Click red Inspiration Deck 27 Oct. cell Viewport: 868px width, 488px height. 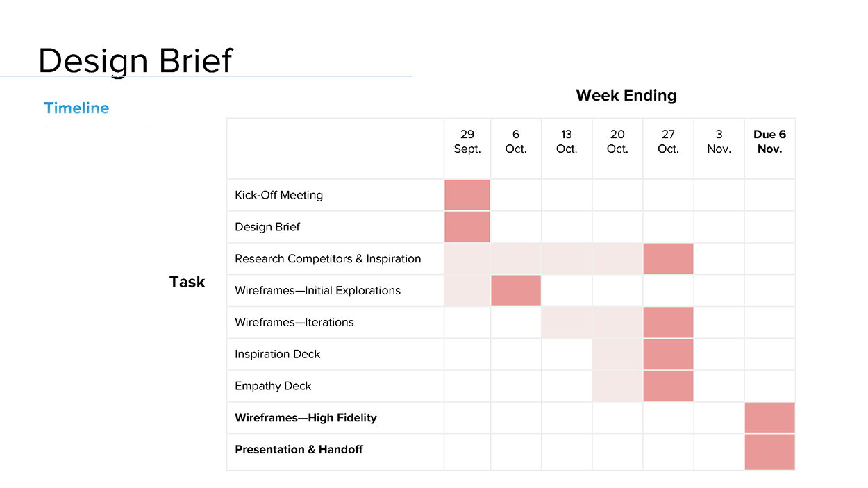click(668, 354)
